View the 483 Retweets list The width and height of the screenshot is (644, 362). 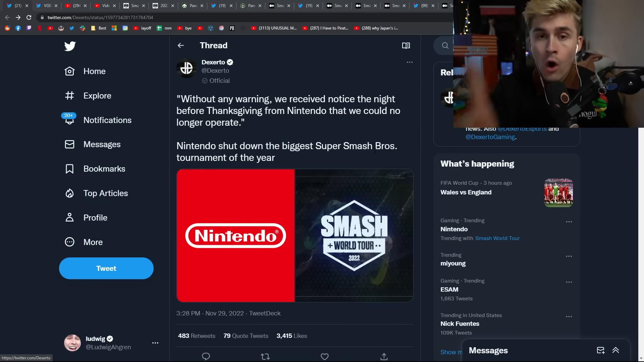pyautogui.click(x=197, y=336)
